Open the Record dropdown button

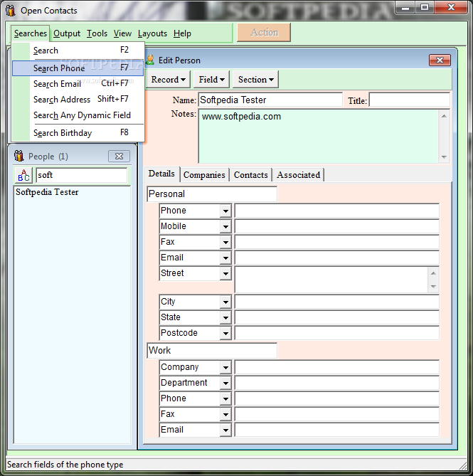168,80
